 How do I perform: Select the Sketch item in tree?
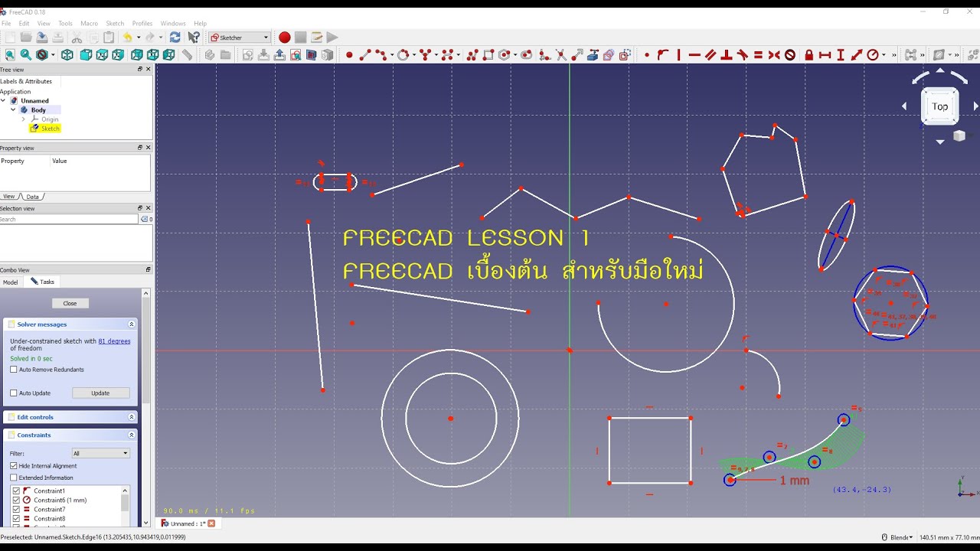point(50,129)
